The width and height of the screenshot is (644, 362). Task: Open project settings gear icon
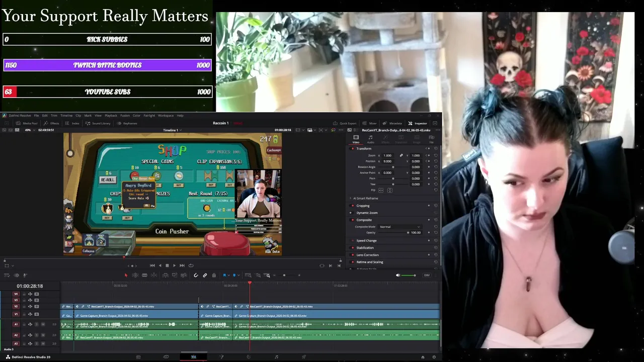(x=434, y=357)
